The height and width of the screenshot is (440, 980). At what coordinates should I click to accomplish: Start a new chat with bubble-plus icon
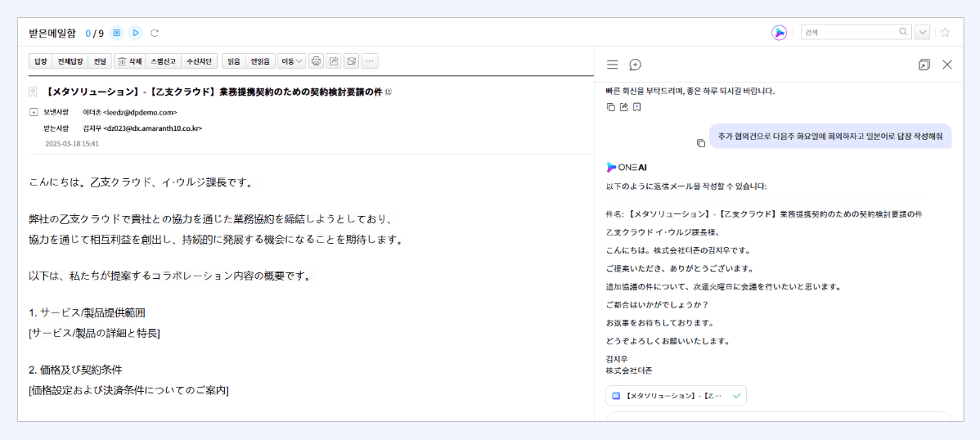635,65
